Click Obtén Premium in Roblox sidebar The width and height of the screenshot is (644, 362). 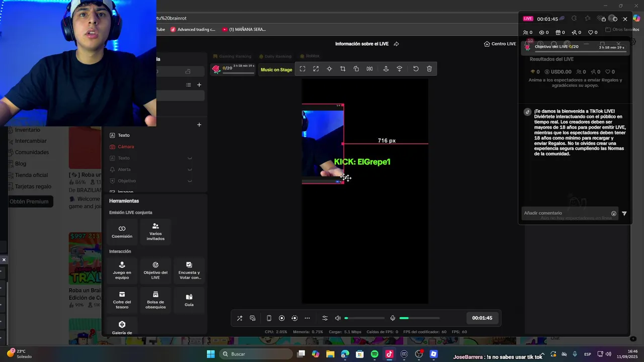[29, 202]
